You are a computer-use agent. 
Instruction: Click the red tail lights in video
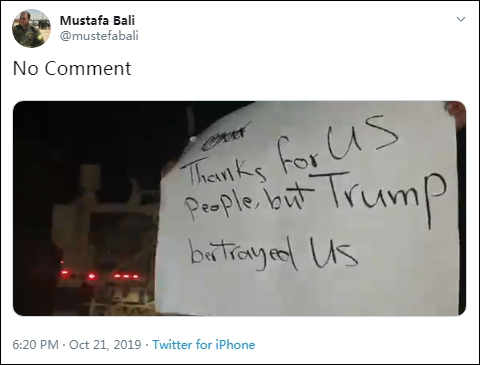(100, 275)
